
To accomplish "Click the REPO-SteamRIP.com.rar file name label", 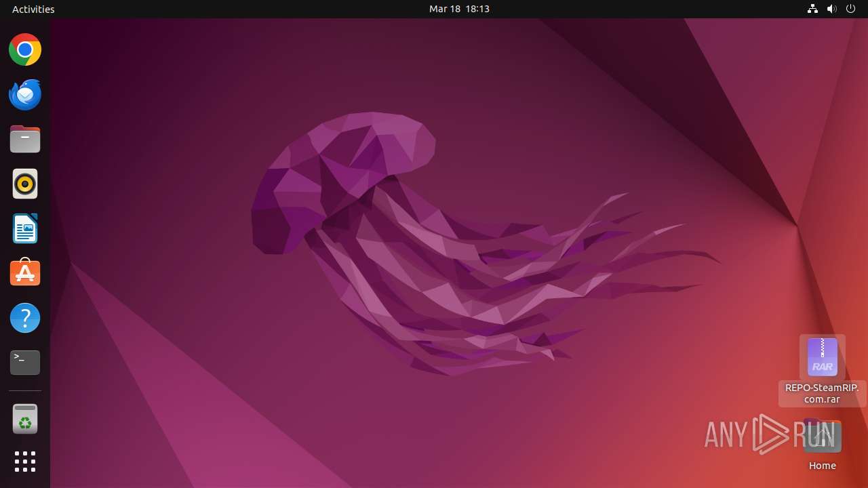I will [822, 394].
